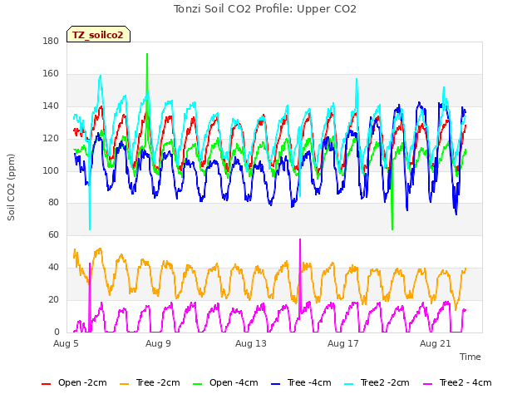Viewport: 532px width, 399px height.
Task: Click the green Open -4cm legend swatch
Action: tap(197, 384)
